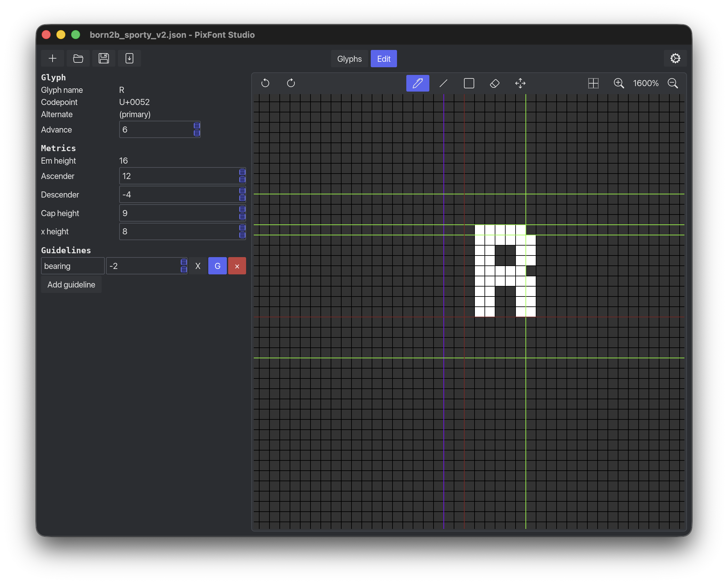Toggle the grid display icon
This screenshot has width=728, height=584.
pos(593,83)
